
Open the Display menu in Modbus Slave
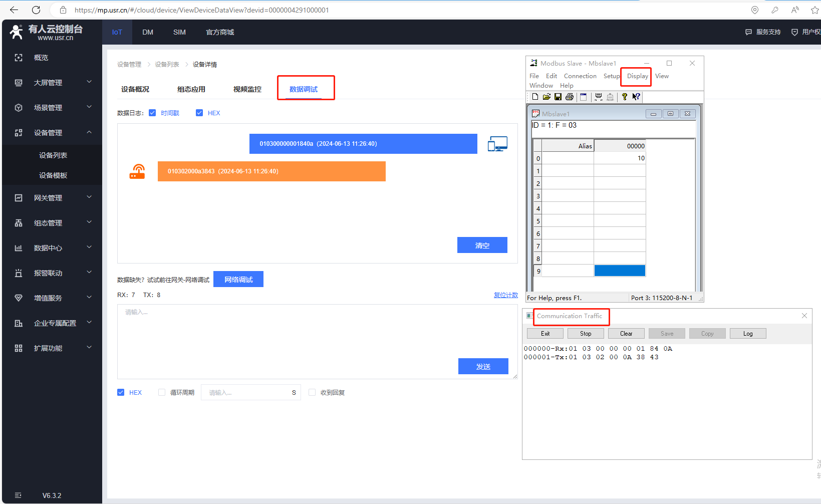(x=637, y=76)
